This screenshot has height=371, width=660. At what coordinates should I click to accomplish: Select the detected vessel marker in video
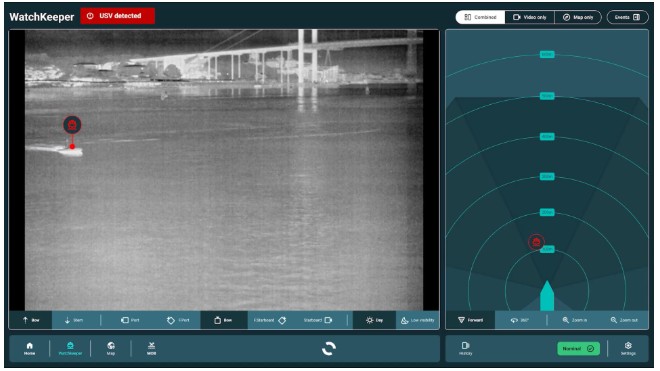[x=72, y=125]
